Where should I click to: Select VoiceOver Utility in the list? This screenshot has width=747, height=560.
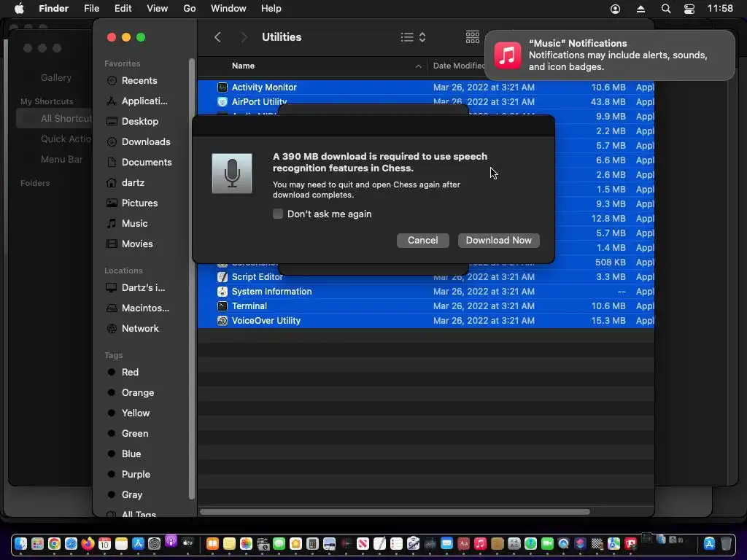[x=425, y=321]
